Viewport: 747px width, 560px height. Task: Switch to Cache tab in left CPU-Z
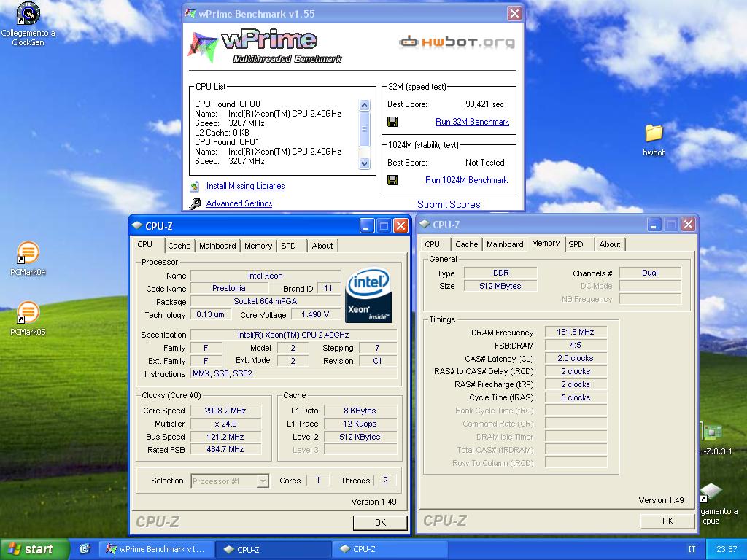[179, 246]
